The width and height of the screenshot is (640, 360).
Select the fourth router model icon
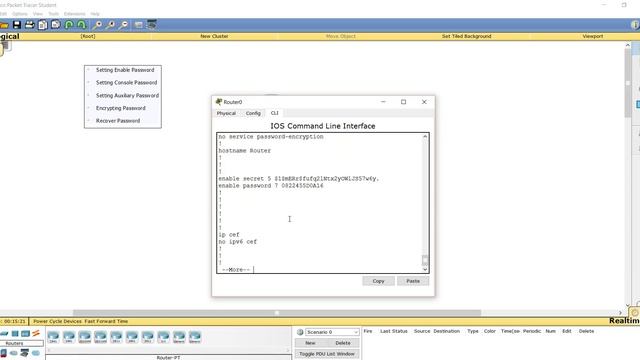coord(100,337)
